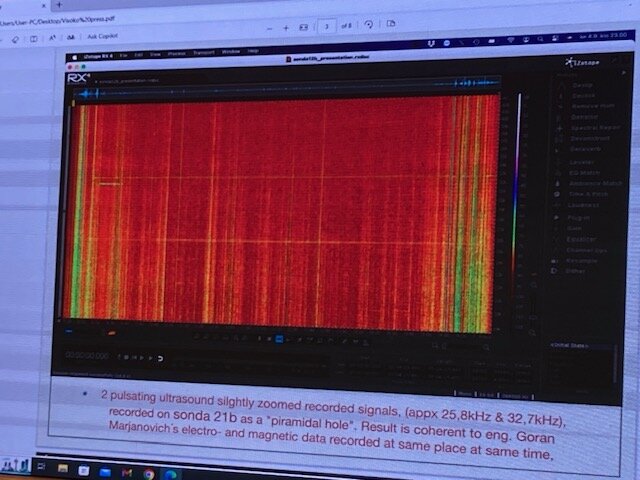The image size is (640, 480).
Task: Open Task View on Windows taskbar
Action: [42, 467]
